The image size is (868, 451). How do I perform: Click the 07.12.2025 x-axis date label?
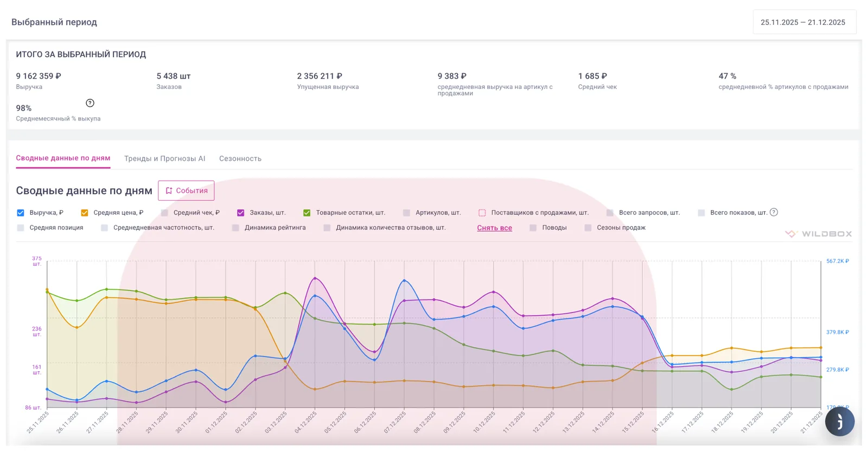[x=395, y=422]
